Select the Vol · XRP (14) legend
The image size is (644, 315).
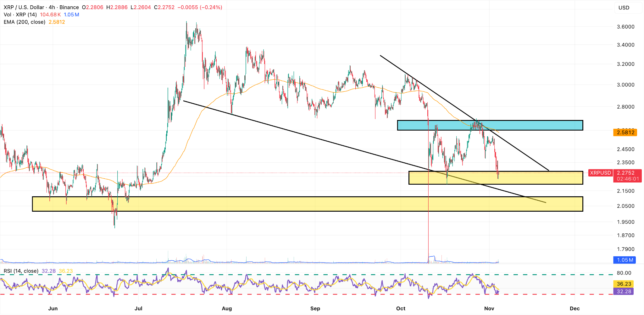coord(20,15)
